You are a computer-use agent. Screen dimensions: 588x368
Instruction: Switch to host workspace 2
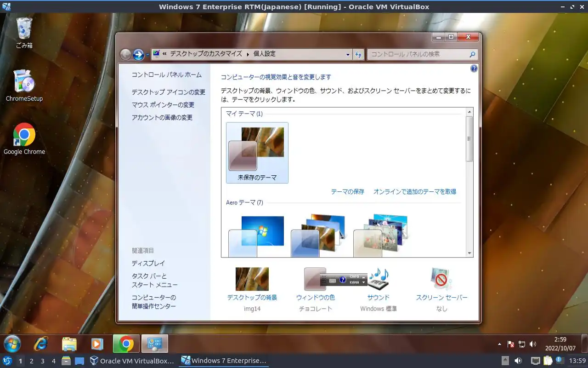(x=31, y=361)
